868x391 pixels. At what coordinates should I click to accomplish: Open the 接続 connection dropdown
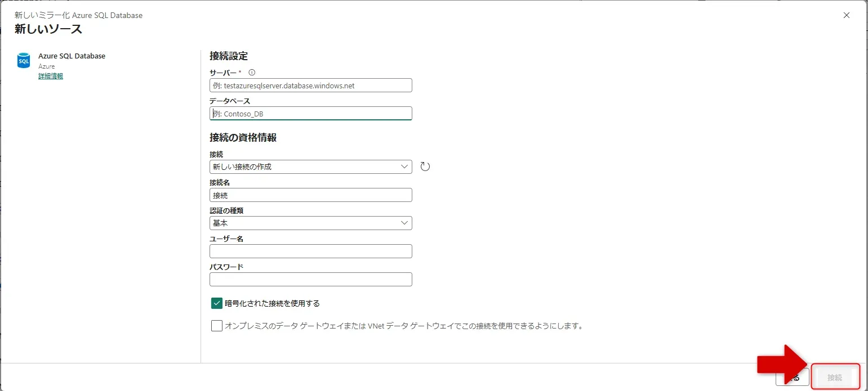pyautogui.click(x=310, y=166)
